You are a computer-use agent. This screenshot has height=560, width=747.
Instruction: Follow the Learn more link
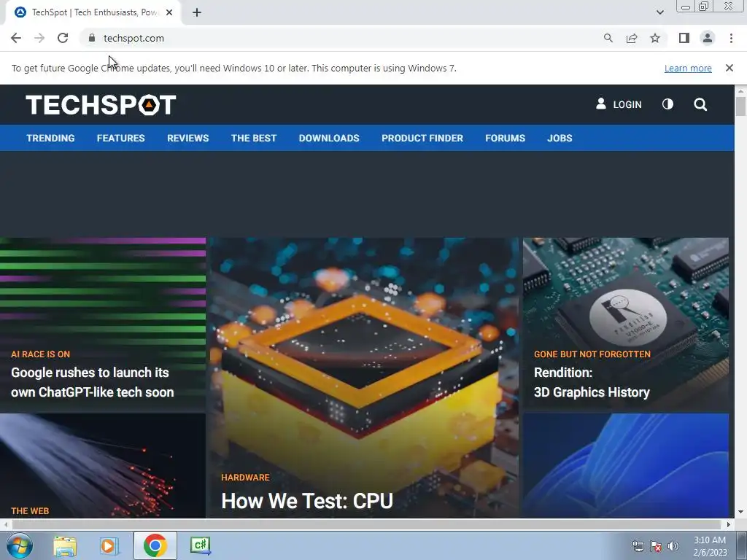688,68
